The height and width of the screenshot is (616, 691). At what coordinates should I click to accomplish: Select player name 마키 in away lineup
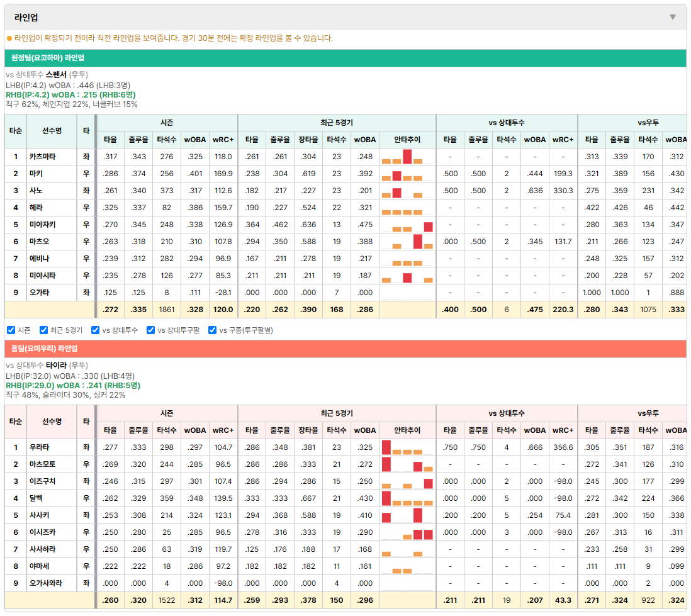[x=36, y=174]
